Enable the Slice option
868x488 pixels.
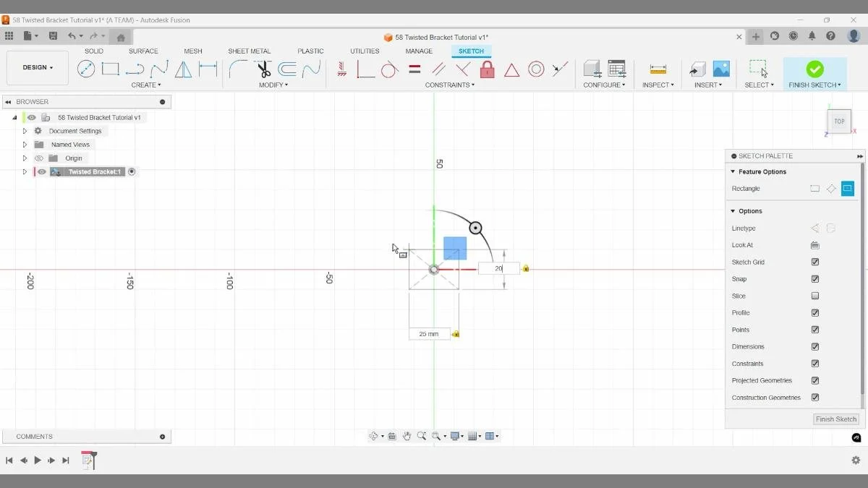point(814,295)
